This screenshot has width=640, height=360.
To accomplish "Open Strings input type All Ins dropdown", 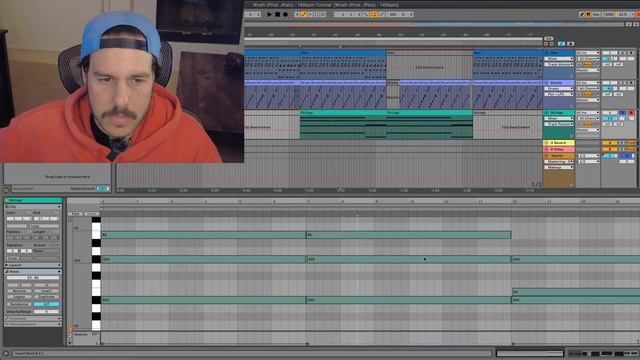I will 588,113.
